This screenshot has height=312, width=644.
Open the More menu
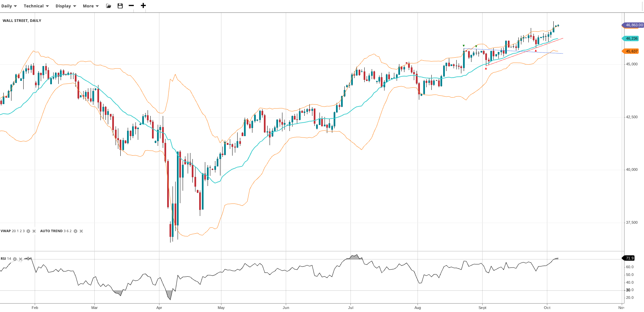(x=91, y=6)
